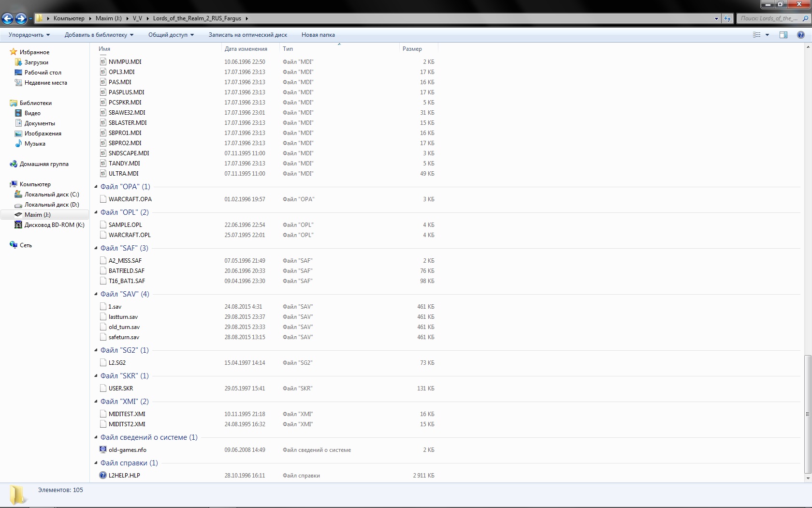Open the view options dropdown arrow
The image size is (812, 508).
tap(767, 35)
